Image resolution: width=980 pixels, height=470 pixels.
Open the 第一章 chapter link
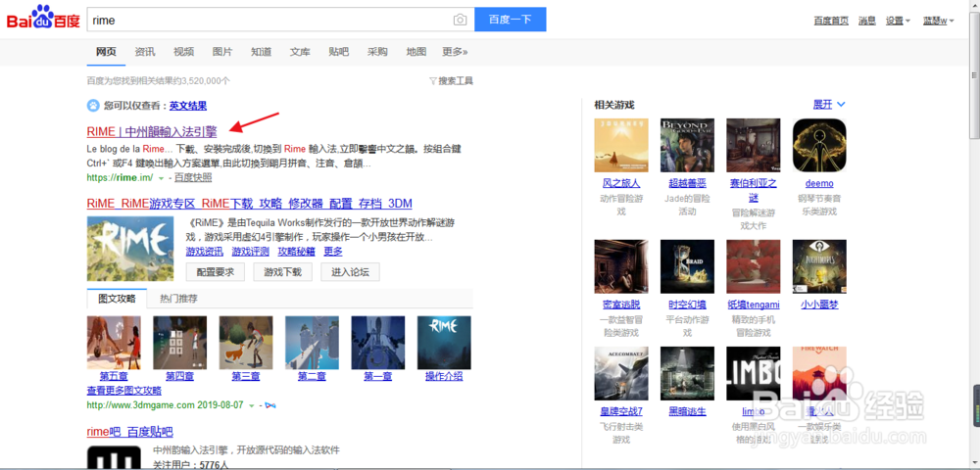tap(377, 376)
